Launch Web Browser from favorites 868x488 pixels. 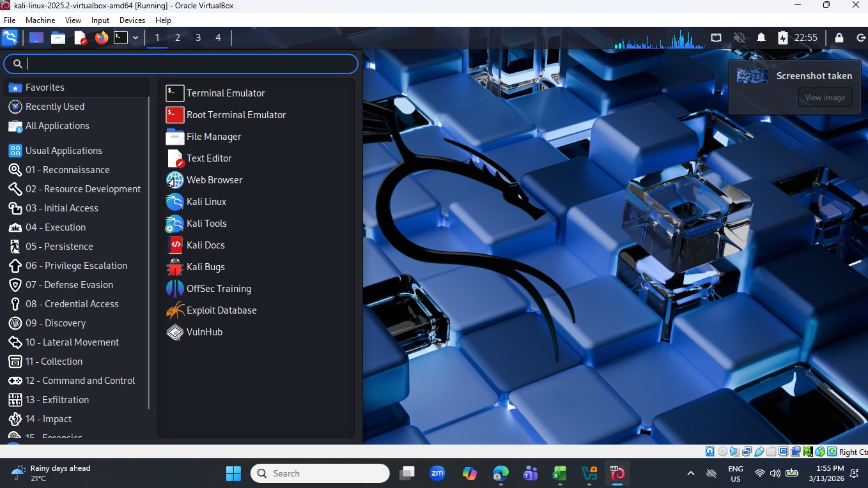click(256, 180)
